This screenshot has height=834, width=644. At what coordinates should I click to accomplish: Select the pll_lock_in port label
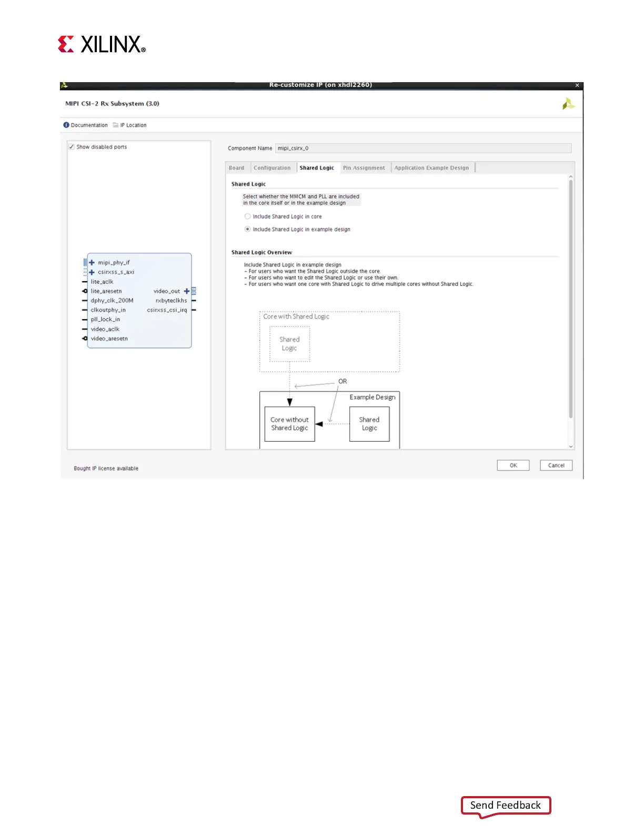pyautogui.click(x=105, y=320)
